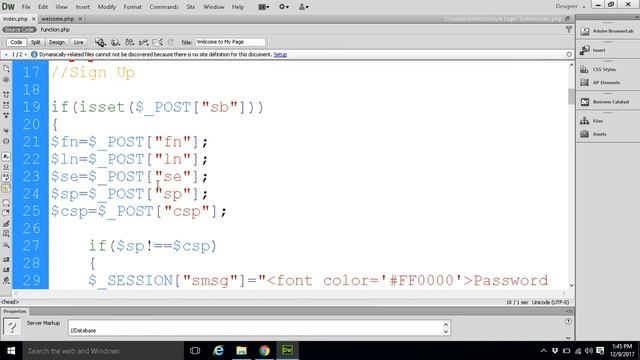The image size is (640, 360).
Task: Open recent snippets in coding toolbar
Action: pyautogui.click(x=6, y=234)
